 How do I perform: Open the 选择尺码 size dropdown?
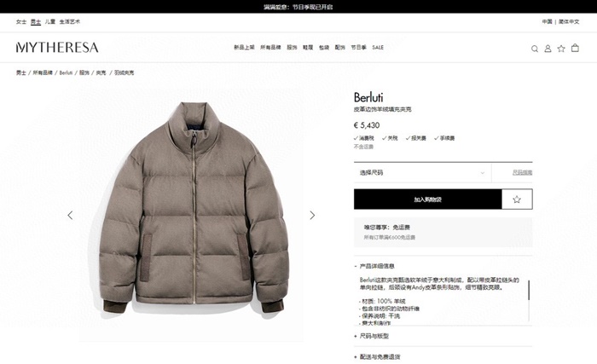click(x=422, y=172)
